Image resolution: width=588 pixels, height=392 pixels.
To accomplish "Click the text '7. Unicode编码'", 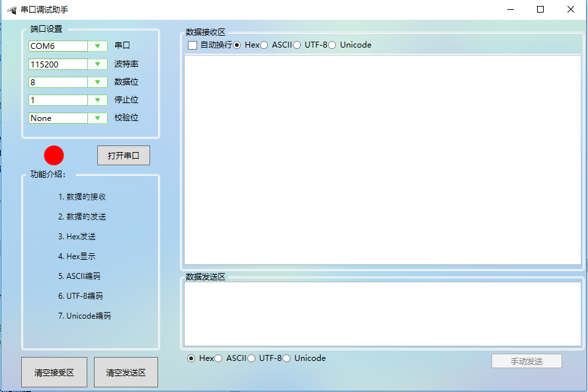I will click(85, 316).
